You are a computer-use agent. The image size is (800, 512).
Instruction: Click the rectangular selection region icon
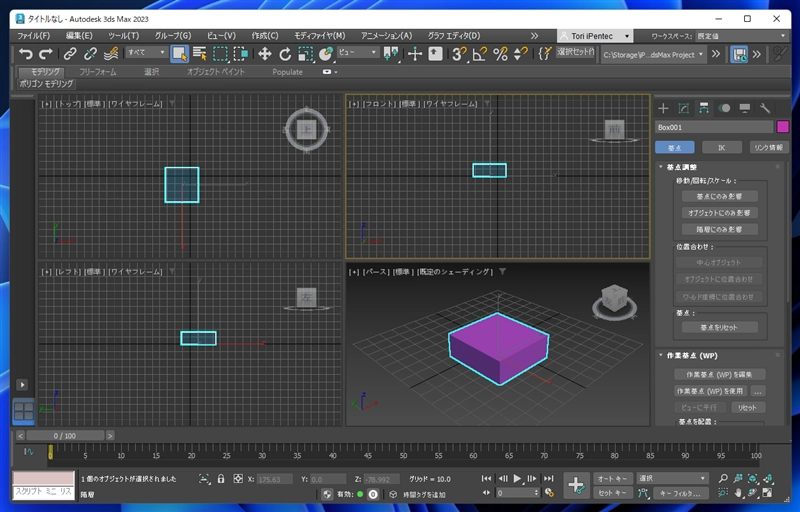click(x=220, y=54)
